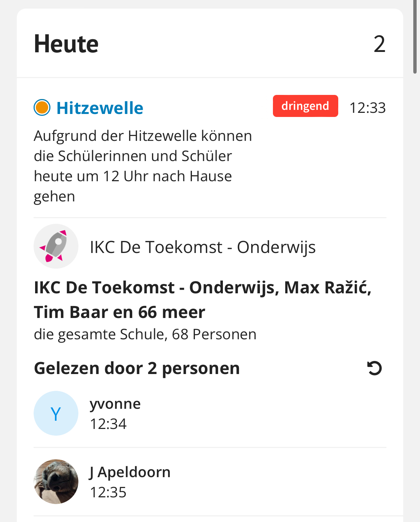This screenshot has height=522, width=420.
Task: Click the refresh icon next to Gelezen door
Action: tap(374, 368)
